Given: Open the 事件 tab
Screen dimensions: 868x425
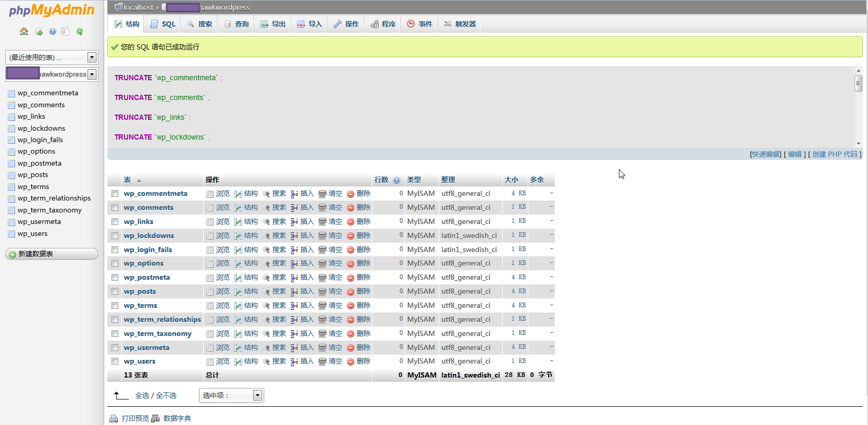Looking at the screenshot, I should click(419, 24).
